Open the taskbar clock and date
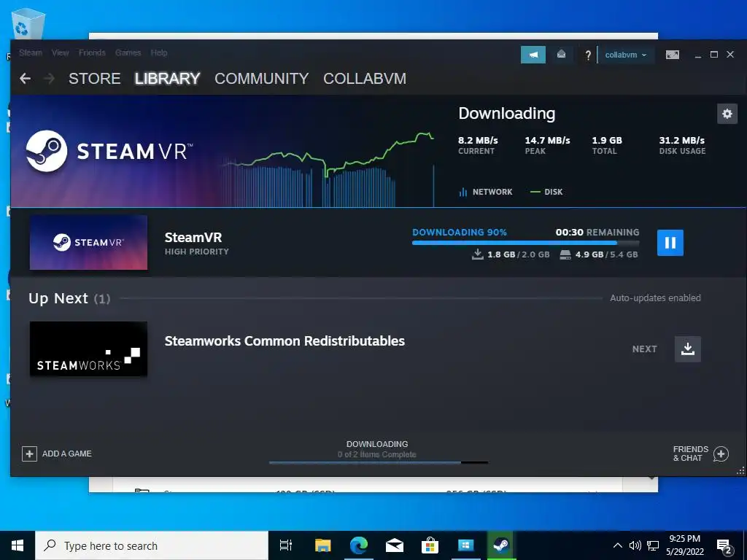This screenshot has height=560, width=747. 684,545
